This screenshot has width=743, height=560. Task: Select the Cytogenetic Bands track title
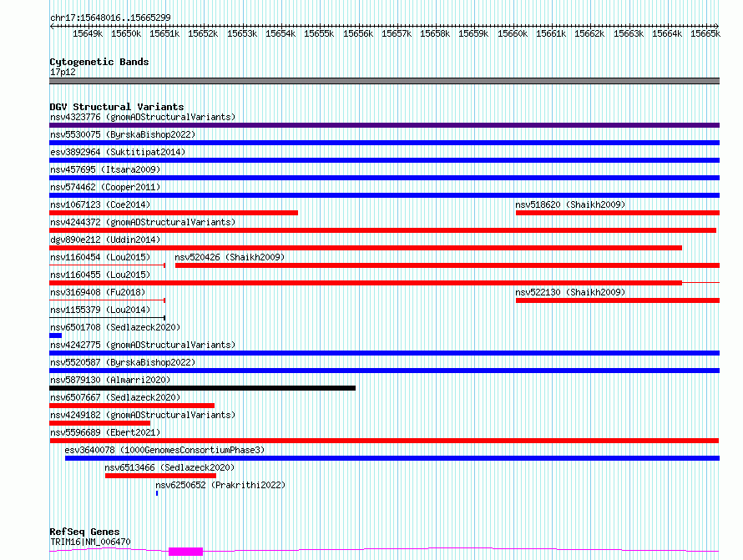tap(99, 62)
